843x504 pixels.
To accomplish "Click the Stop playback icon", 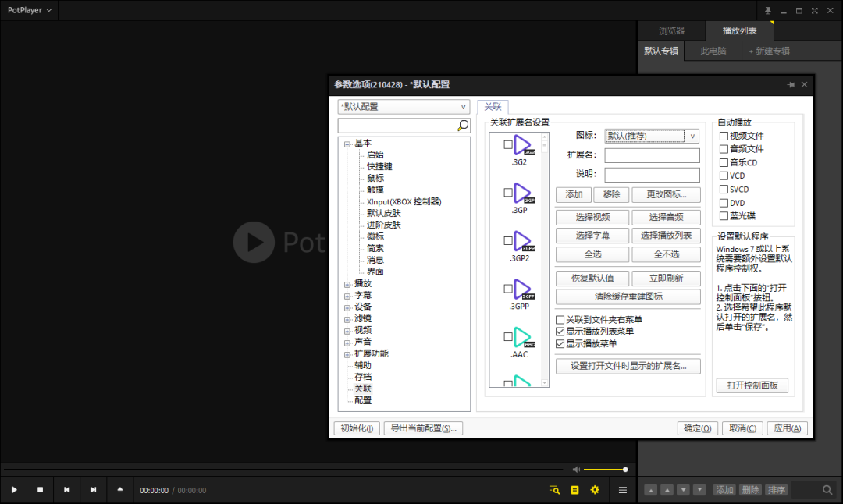I will [41, 490].
